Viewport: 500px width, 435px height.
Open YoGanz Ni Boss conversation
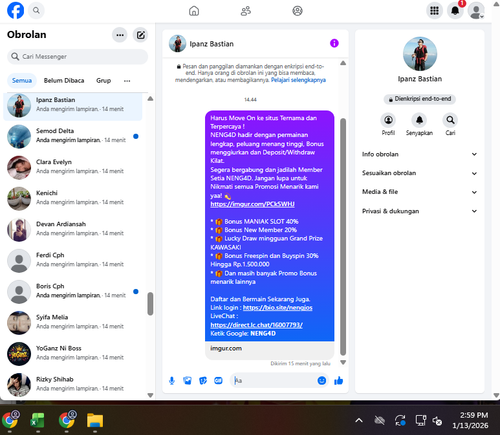point(73,354)
